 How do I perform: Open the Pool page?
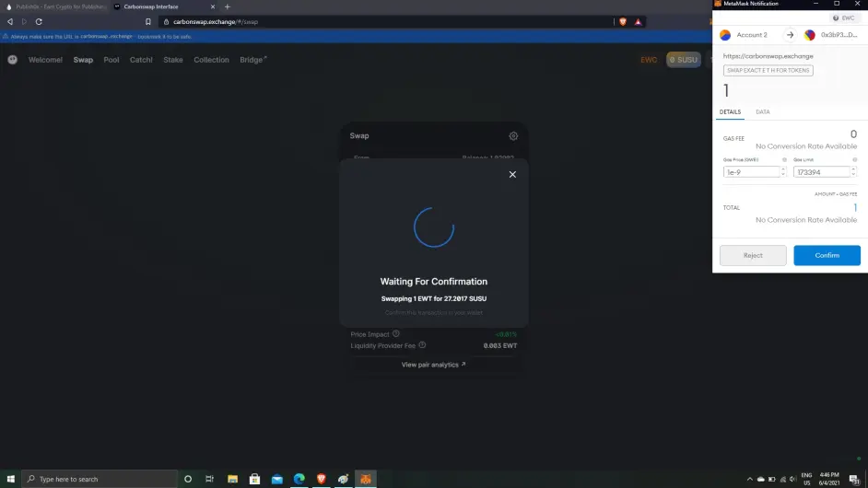click(x=111, y=60)
